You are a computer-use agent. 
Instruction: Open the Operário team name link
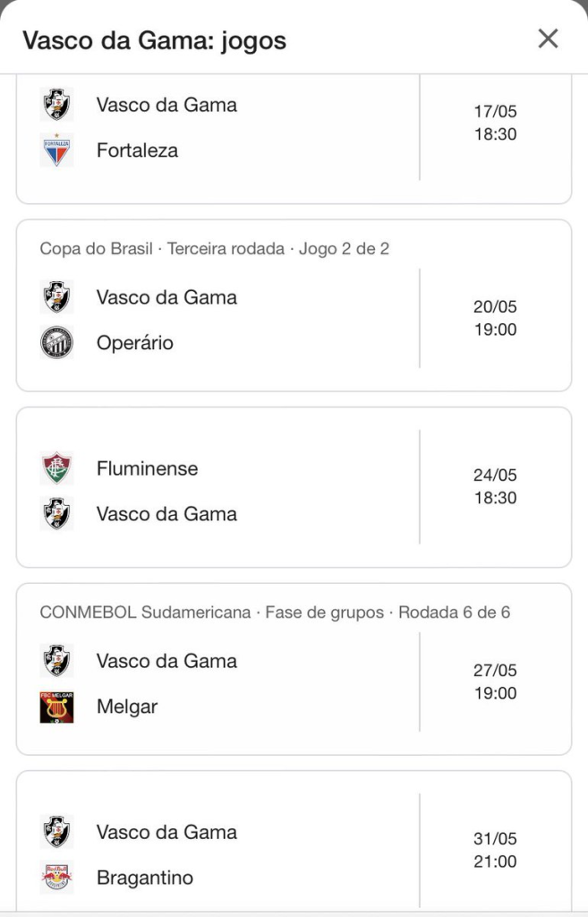135,343
